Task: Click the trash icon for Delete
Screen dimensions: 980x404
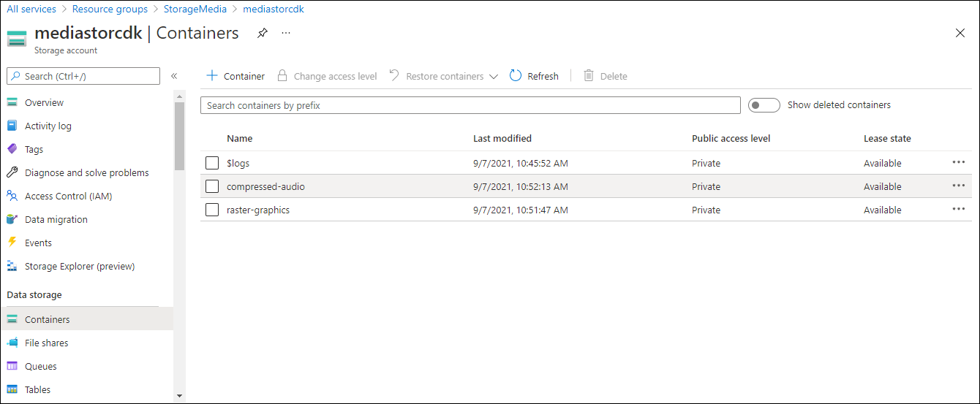Action: (589, 75)
